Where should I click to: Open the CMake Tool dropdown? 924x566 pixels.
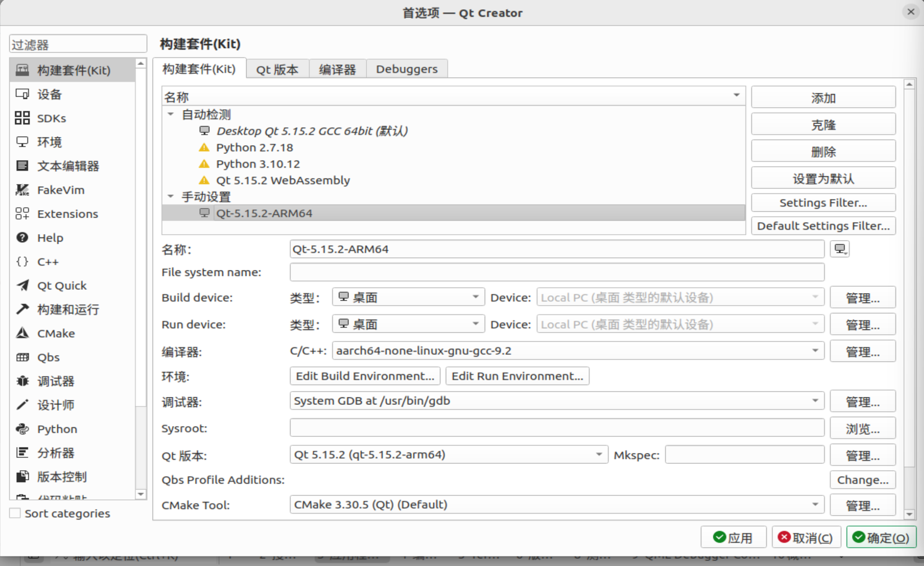click(556, 504)
